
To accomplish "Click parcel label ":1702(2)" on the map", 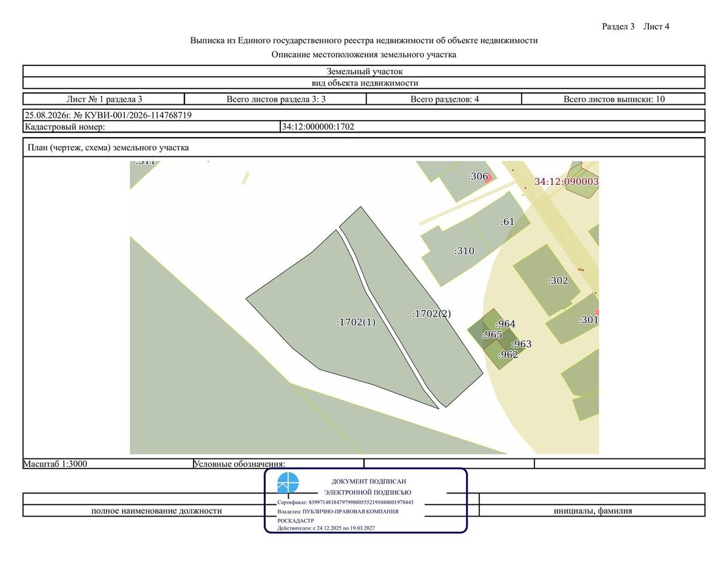I will click(x=431, y=313).
